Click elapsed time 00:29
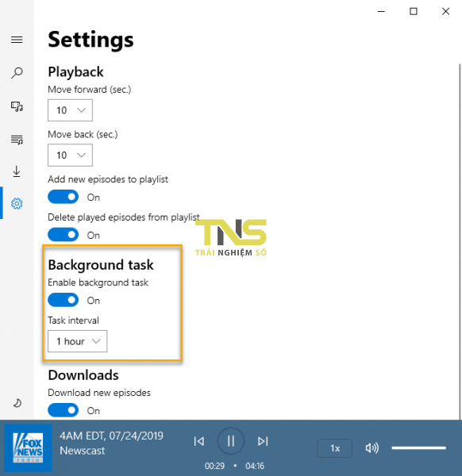The height and width of the screenshot is (476, 462). pos(214,466)
